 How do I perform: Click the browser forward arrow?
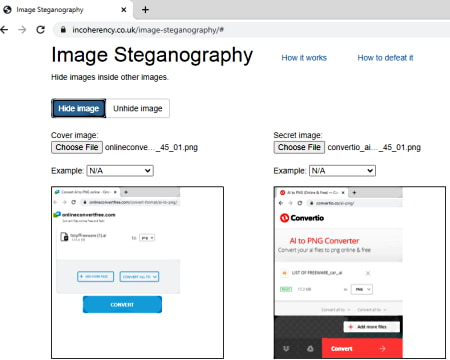pos(22,30)
